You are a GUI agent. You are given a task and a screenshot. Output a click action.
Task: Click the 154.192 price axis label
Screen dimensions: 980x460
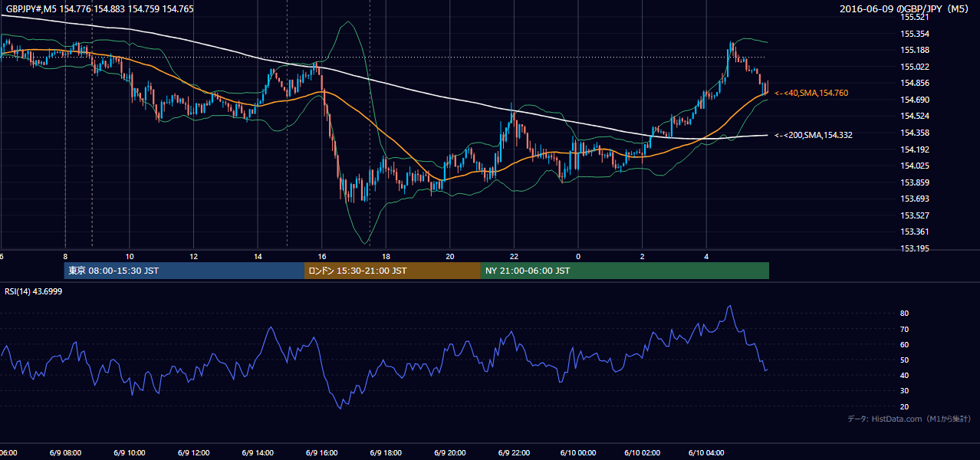(x=915, y=149)
